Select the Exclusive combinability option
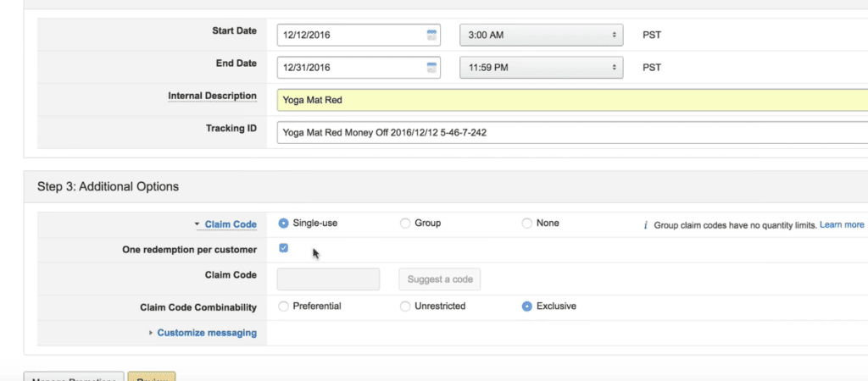Viewport: 868px width, 381px height. coord(527,306)
